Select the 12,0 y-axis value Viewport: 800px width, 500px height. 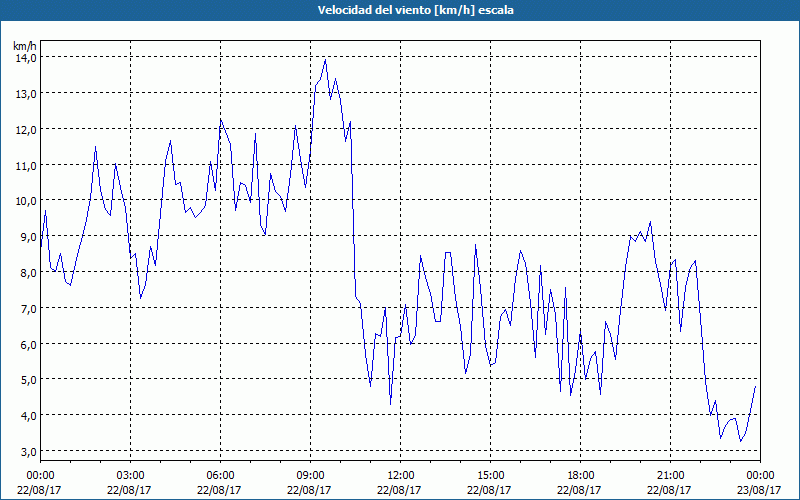click(26, 130)
